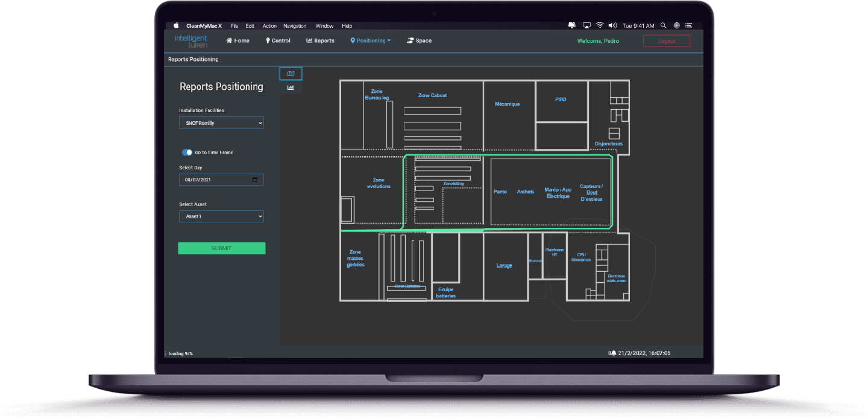Open the Select Asset dropdown
Screen dimensions: 868x419
pyautogui.click(x=221, y=216)
